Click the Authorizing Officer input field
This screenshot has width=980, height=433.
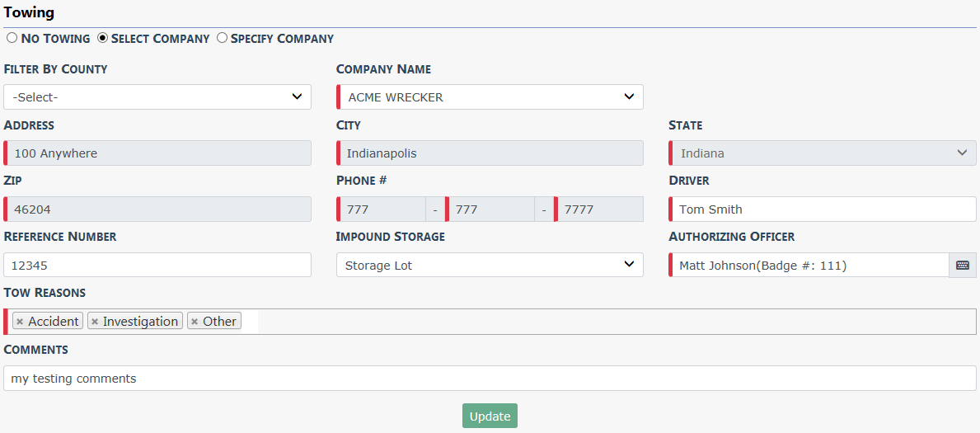pos(809,266)
